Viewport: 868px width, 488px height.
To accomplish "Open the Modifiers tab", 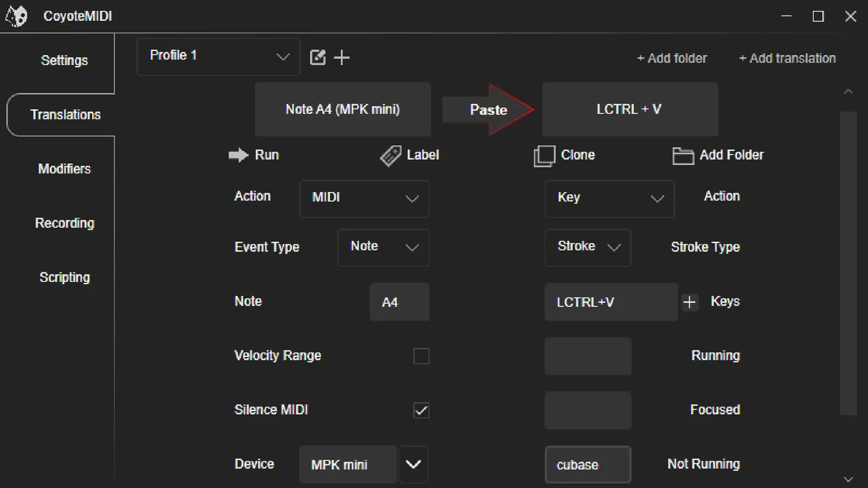I will click(64, 169).
